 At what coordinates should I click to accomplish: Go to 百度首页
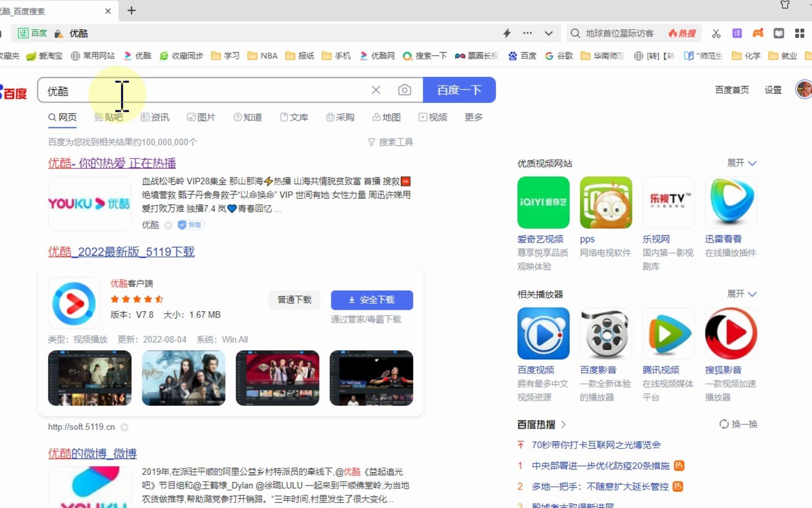point(732,90)
